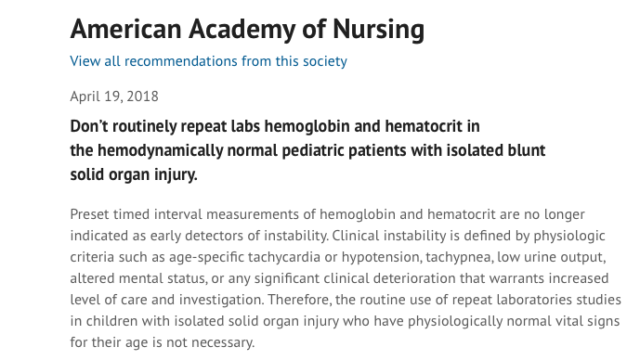Click line starting "altered mental status"
The width and height of the screenshot is (640, 360).
click(339, 278)
